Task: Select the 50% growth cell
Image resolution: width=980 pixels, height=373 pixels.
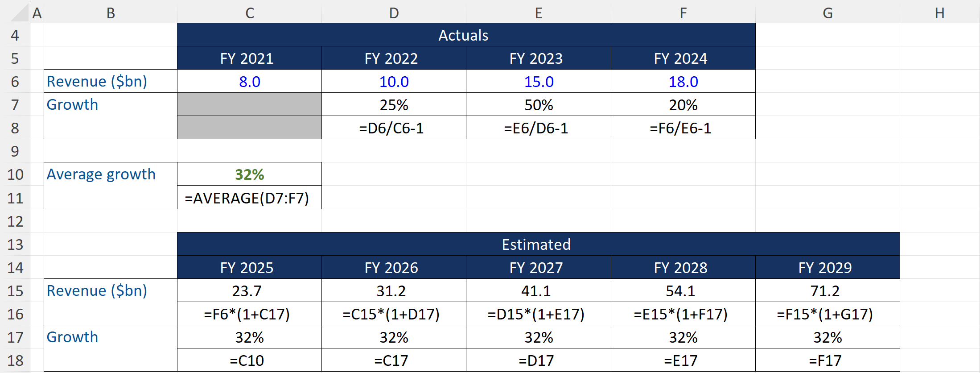Action: click(539, 105)
